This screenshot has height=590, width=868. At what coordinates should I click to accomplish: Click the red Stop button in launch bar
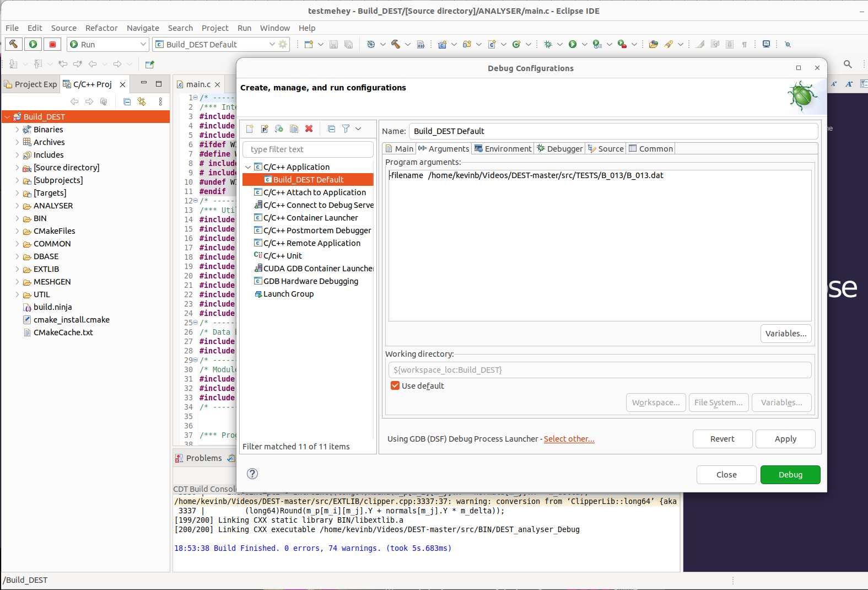pyautogui.click(x=52, y=44)
